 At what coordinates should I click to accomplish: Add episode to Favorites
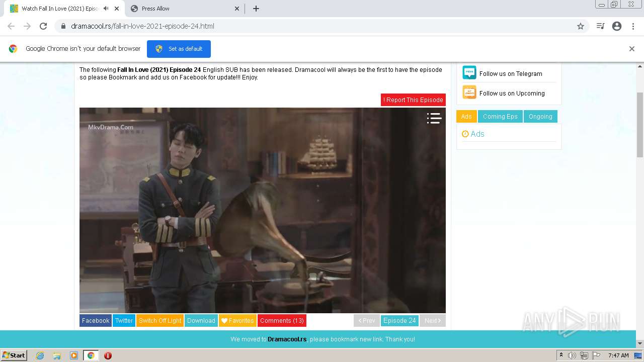237,321
